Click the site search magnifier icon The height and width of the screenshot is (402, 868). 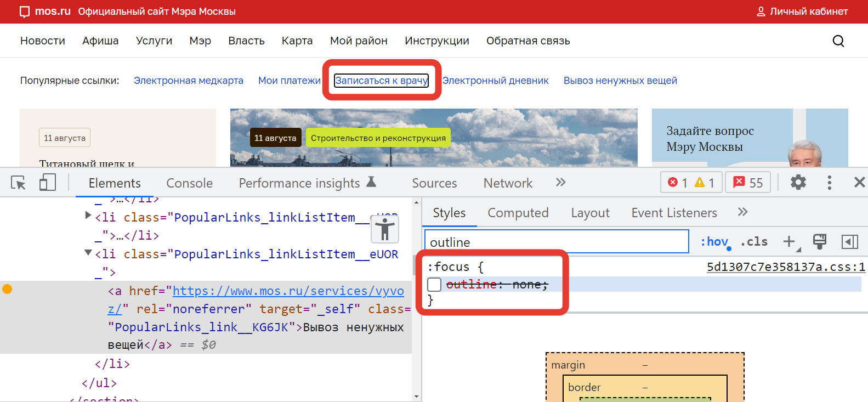[x=838, y=41]
